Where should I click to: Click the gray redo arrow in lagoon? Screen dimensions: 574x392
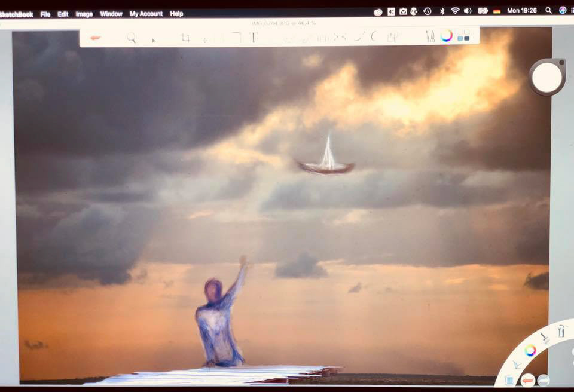tap(544, 381)
